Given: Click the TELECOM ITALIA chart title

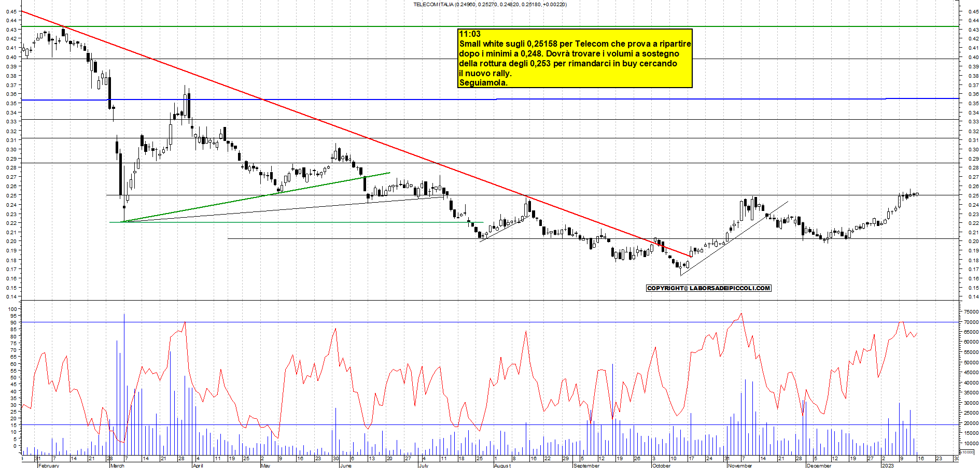Looking at the screenshot, I should tap(490, 5).
